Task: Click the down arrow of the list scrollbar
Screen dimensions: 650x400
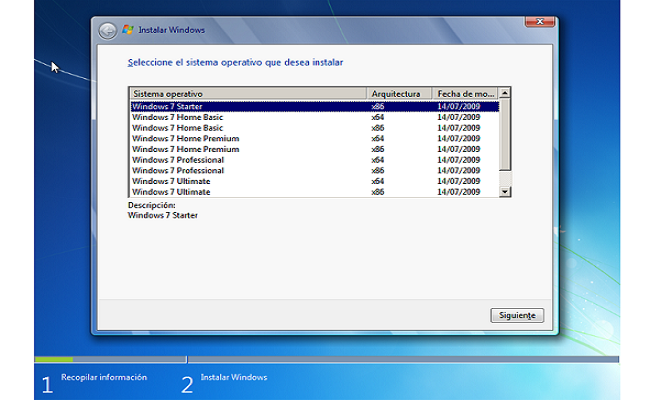Action: coord(505,191)
